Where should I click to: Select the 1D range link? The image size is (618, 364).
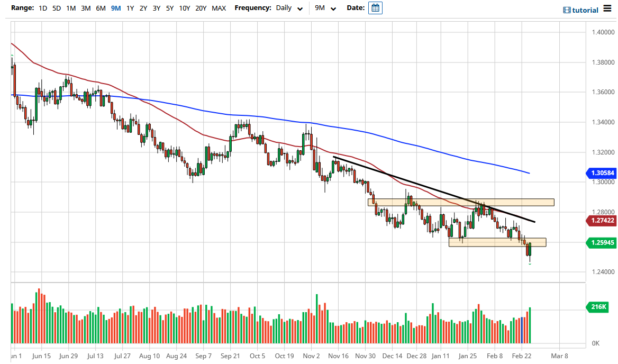[42, 8]
